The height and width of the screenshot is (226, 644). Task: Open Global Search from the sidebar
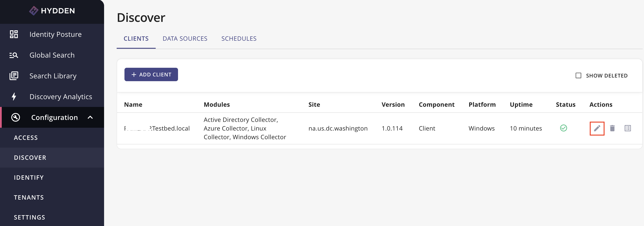14,55
